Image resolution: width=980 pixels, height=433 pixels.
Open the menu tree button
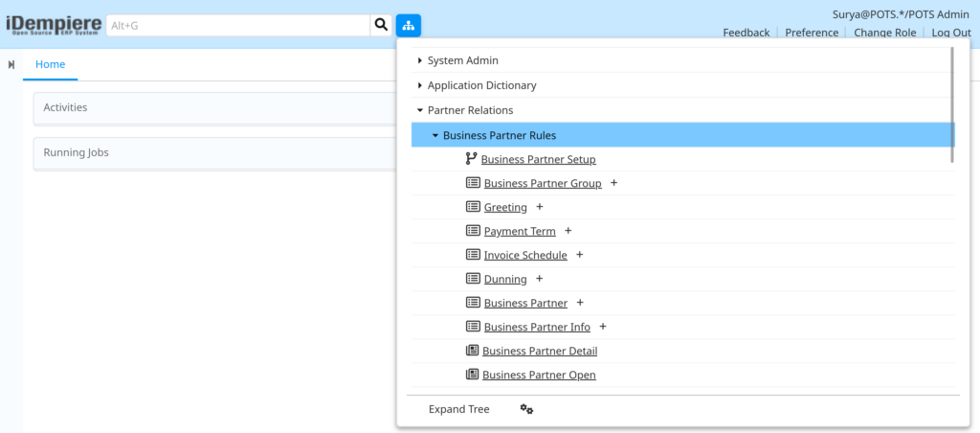point(408,26)
